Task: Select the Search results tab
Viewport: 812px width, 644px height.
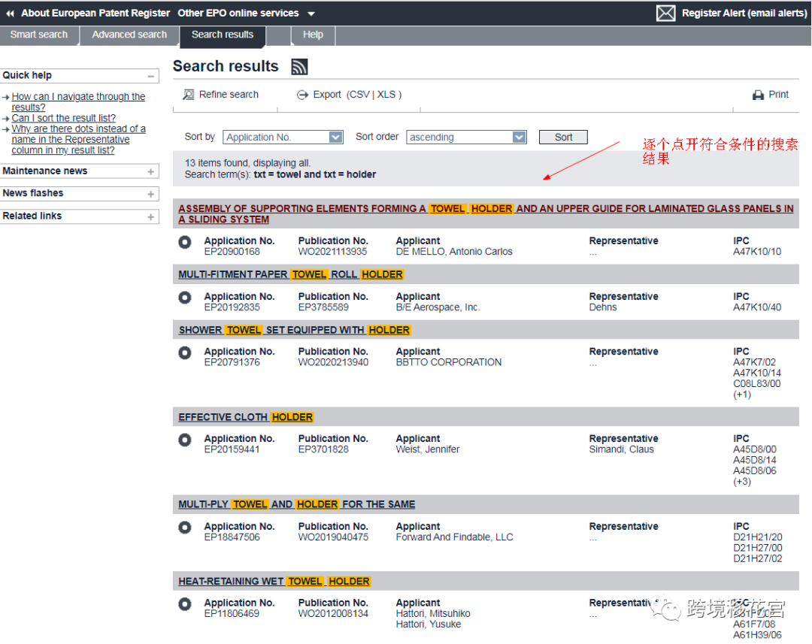Action: click(223, 35)
